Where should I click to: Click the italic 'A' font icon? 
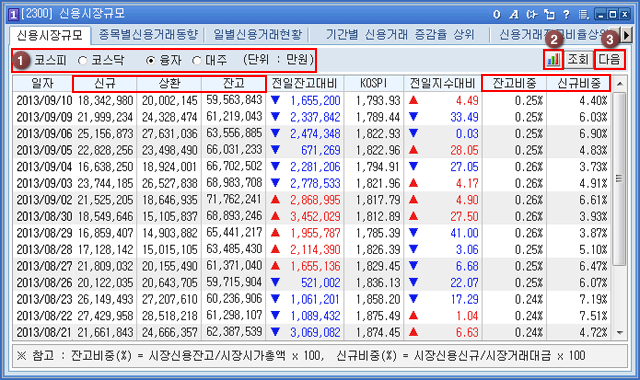click(x=514, y=15)
